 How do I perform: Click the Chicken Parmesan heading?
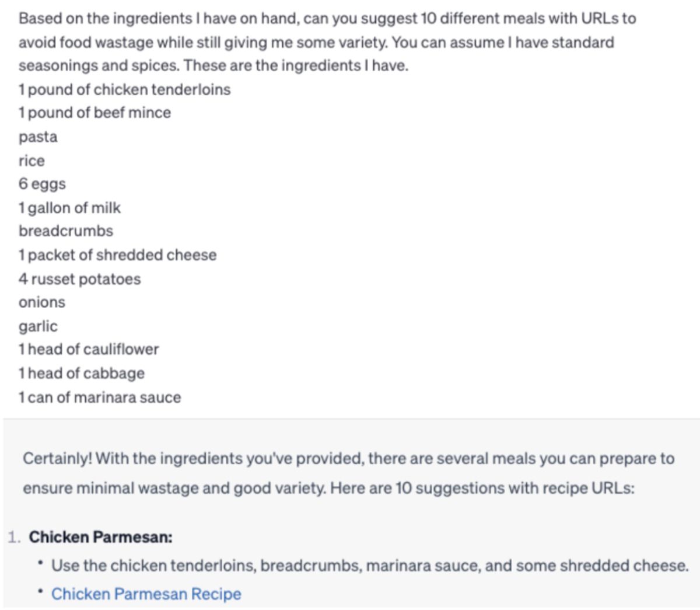(101, 537)
